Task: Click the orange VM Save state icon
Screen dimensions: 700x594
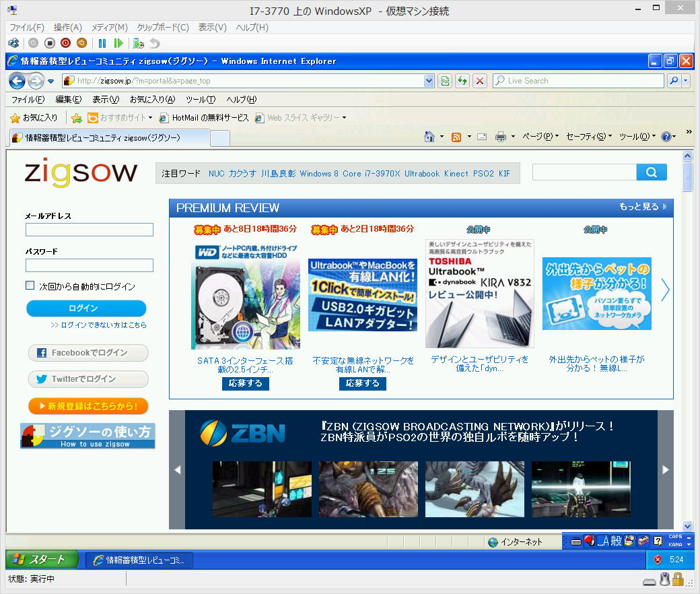Action: (x=81, y=43)
